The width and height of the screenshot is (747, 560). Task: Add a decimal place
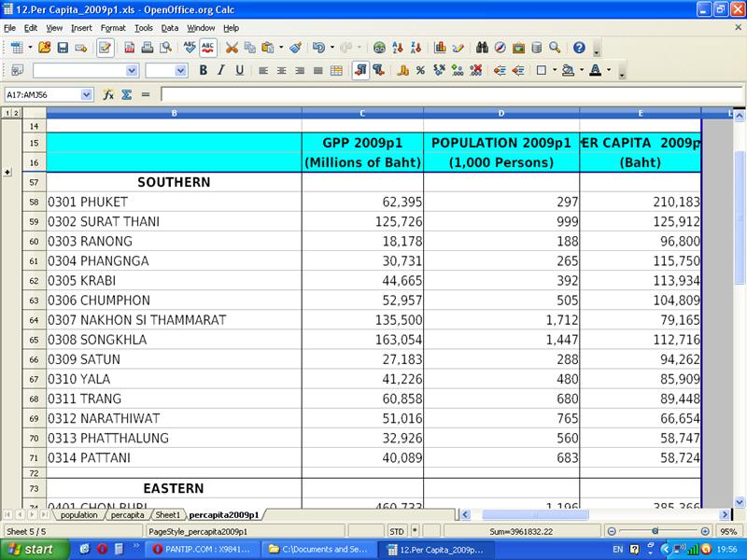(x=458, y=71)
